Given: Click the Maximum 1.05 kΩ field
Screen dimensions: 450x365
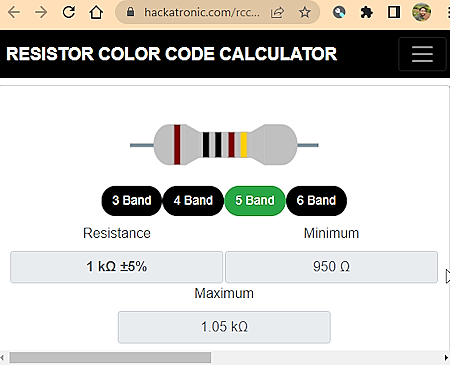Looking at the screenshot, I should (x=224, y=327).
